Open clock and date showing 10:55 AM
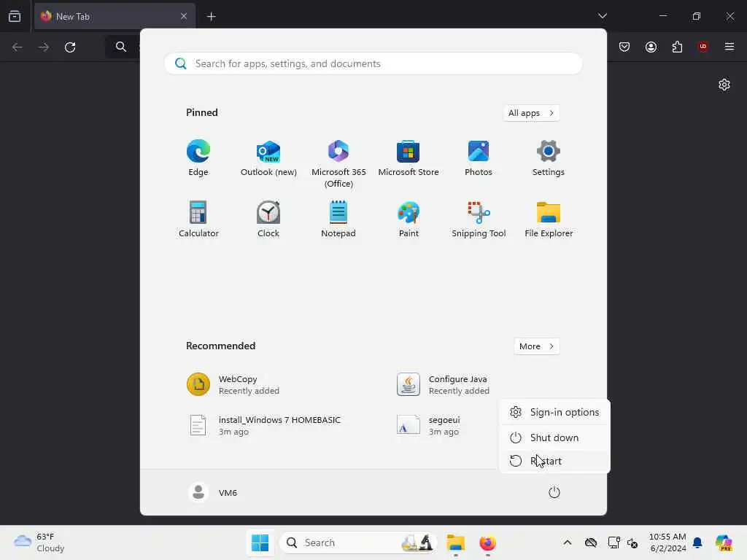This screenshot has height=560, width=747. (x=667, y=542)
